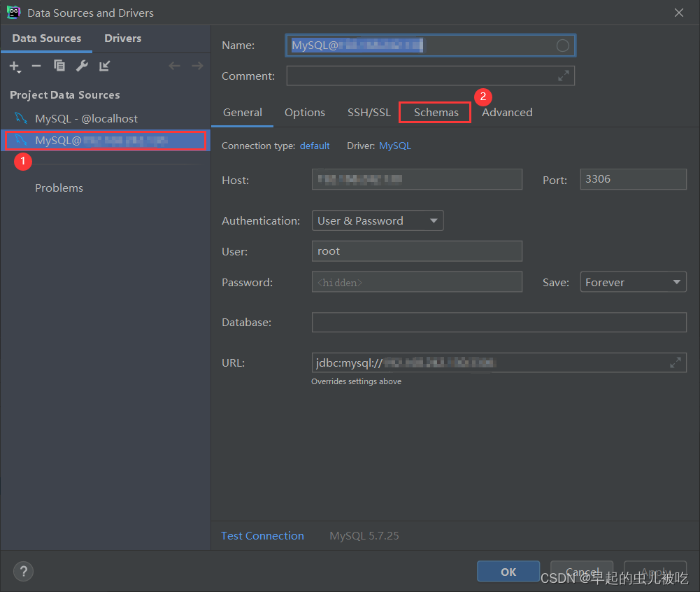Switch to the Drivers tab
Screen dimensions: 700x592
[123, 38]
